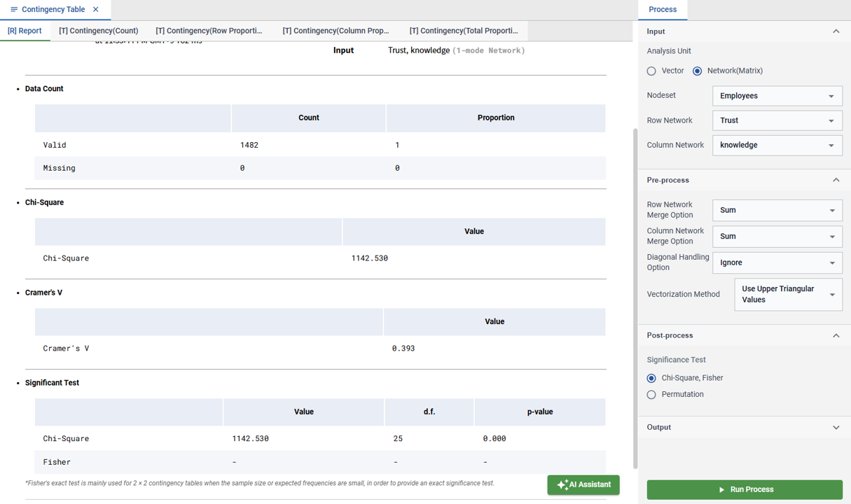Image resolution: width=851 pixels, height=504 pixels.
Task: Select the Network(Matrix) analysis unit
Action: pos(697,71)
